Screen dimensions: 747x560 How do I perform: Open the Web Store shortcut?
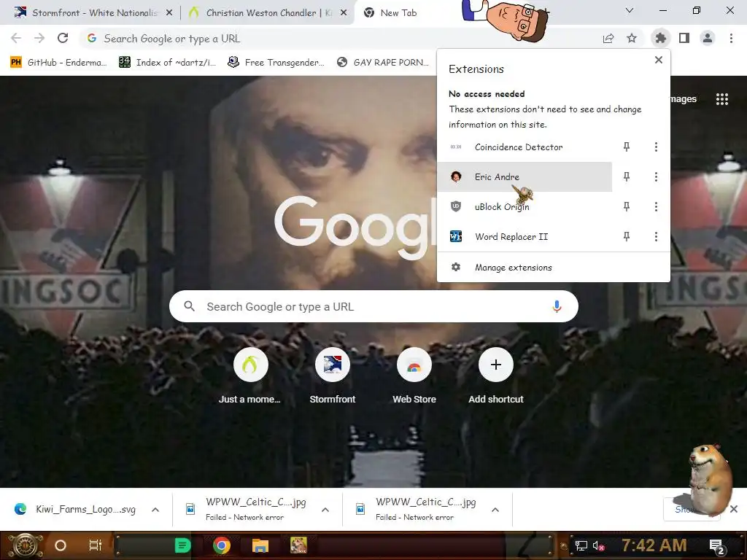pyautogui.click(x=414, y=377)
